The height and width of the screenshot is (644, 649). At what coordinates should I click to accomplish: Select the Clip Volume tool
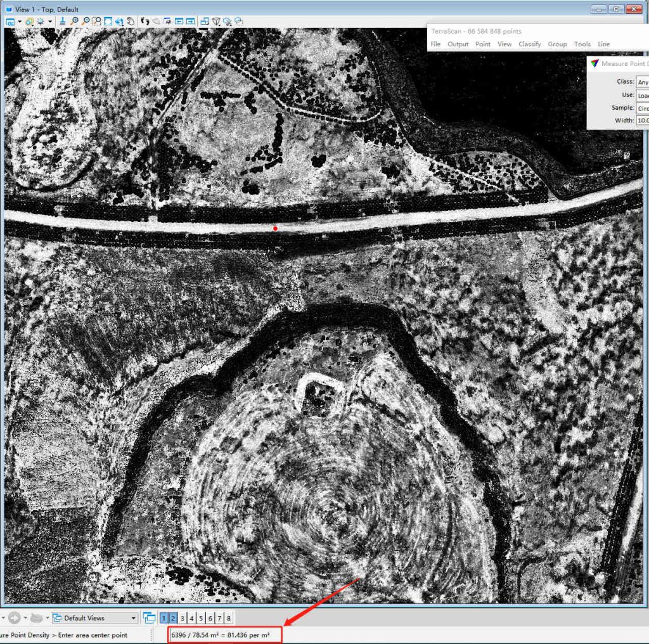(x=216, y=21)
